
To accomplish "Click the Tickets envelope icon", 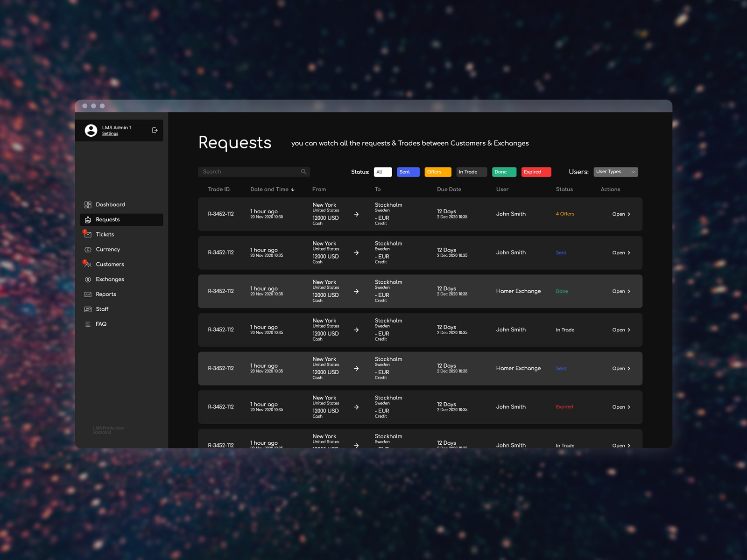I will 88,235.
